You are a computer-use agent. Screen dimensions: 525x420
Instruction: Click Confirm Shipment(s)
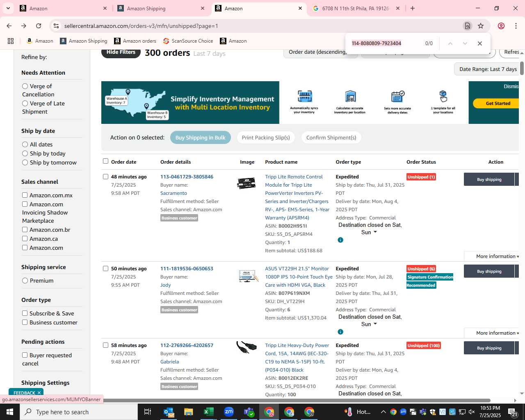pyautogui.click(x=331, y=137)
